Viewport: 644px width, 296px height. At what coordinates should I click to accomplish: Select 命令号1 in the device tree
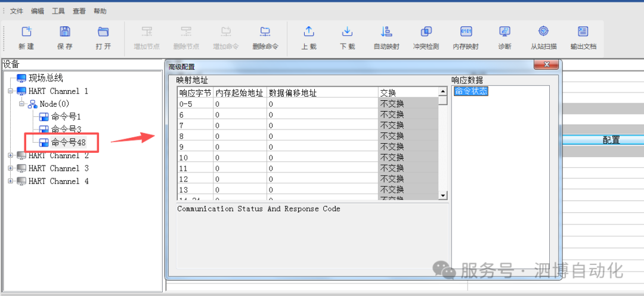[x=66, y=117]
